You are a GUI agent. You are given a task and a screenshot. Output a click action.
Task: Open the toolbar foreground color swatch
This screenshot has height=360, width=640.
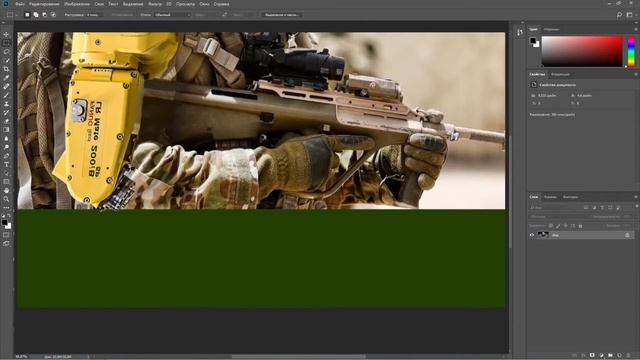click(x=4, y=222)
